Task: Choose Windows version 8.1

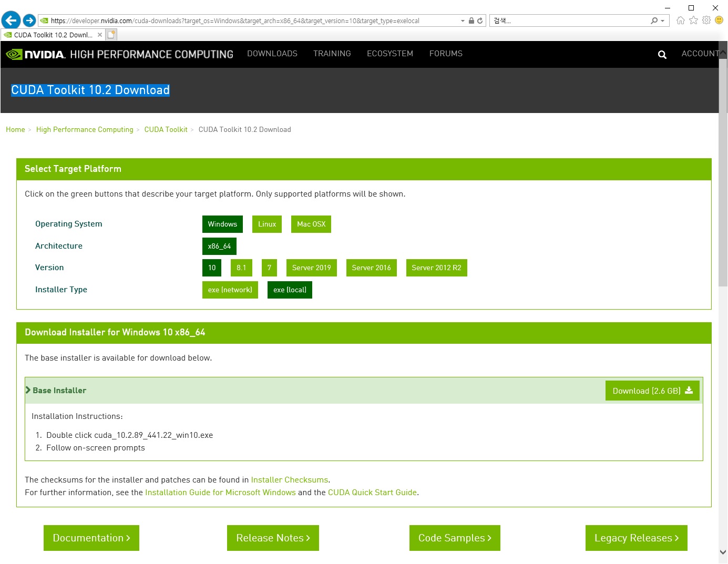Action: point(241,268)
